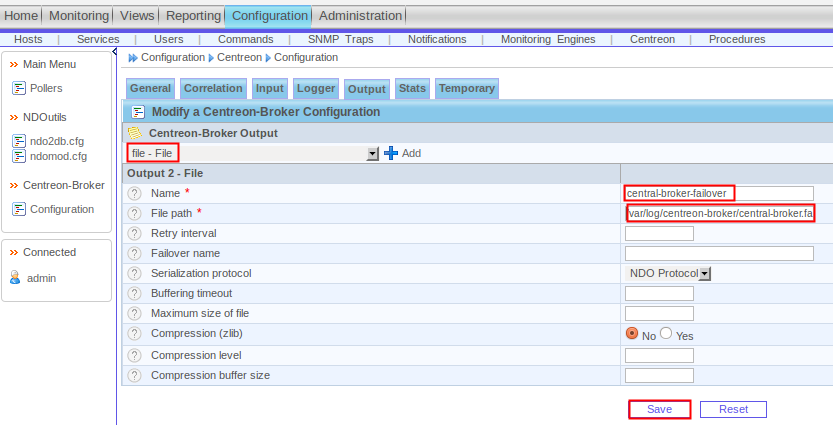The width and height of the screenshot is (833, 425).
Task: Click the Add link next to output type
Action: (411, 154)
